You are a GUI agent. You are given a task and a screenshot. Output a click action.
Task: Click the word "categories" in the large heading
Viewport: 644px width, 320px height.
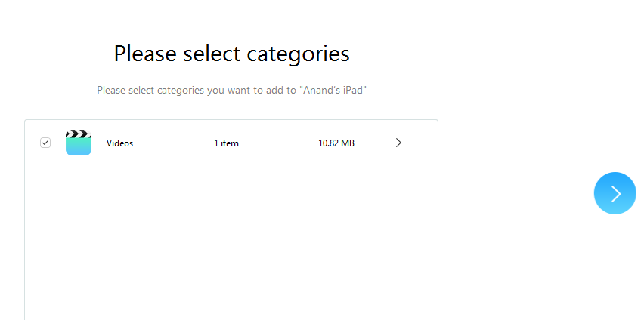coord(298,55)
